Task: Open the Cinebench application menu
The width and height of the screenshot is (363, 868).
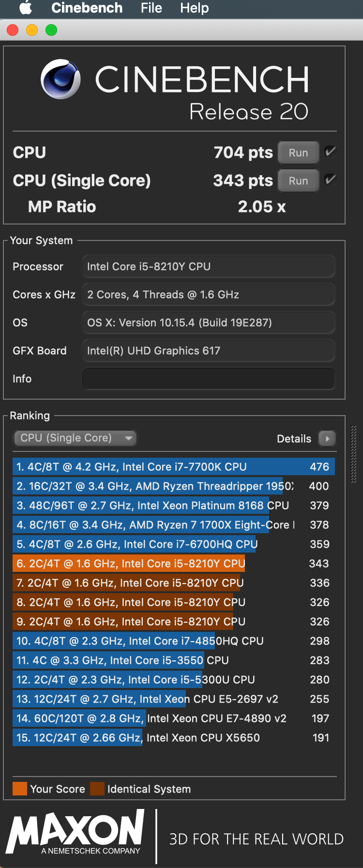Action: click(87, 8)
